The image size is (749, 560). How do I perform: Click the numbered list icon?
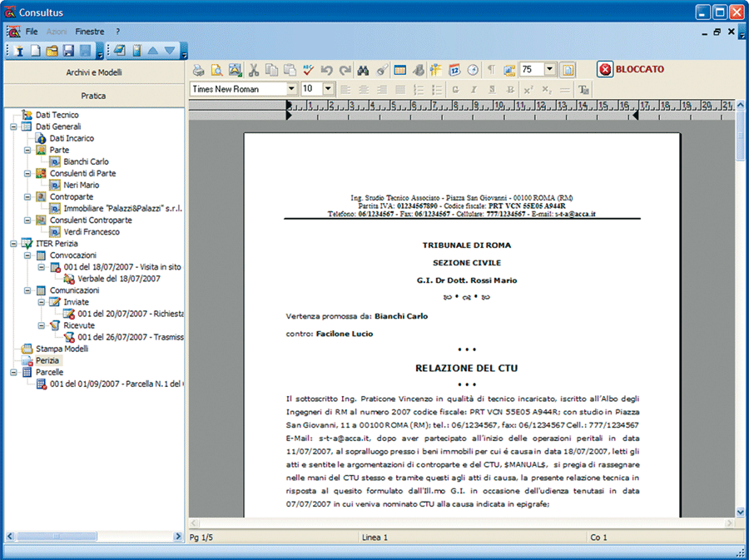[419, 89]
